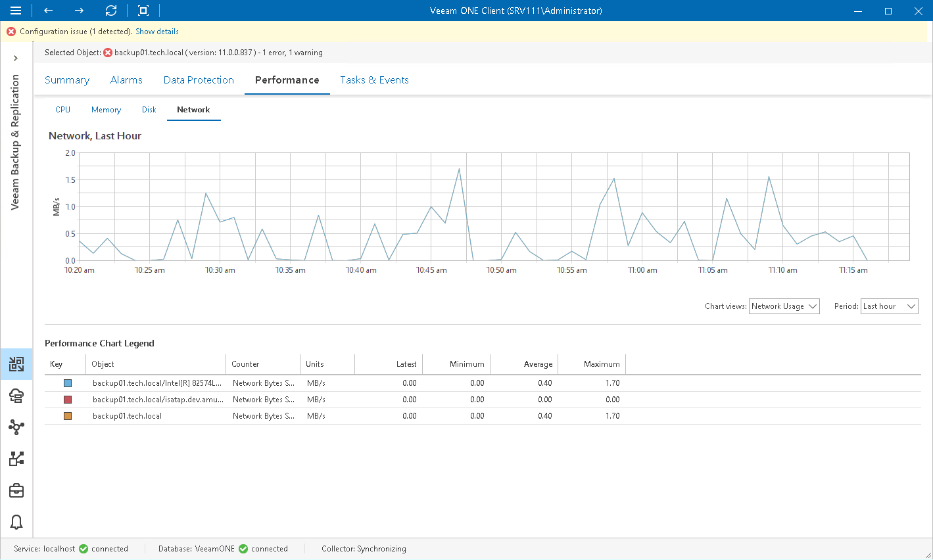Open the Tasks & Events tab

tap(374, 80)
